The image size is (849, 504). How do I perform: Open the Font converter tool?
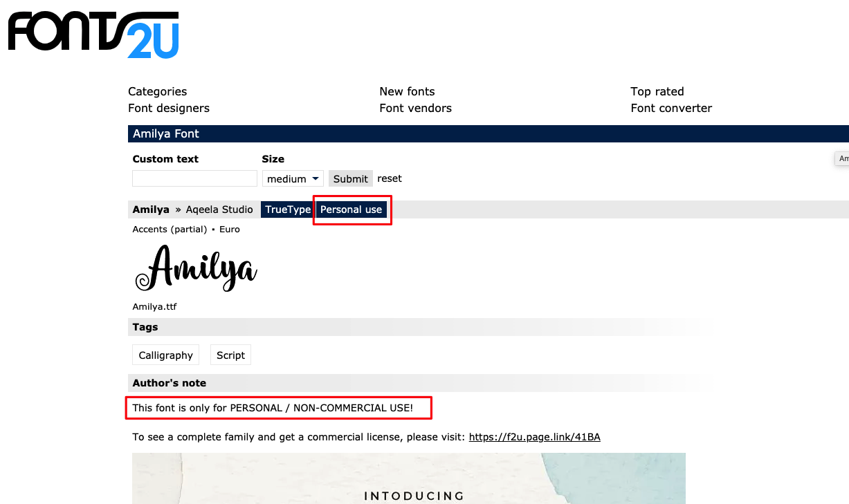coord(671,108)
